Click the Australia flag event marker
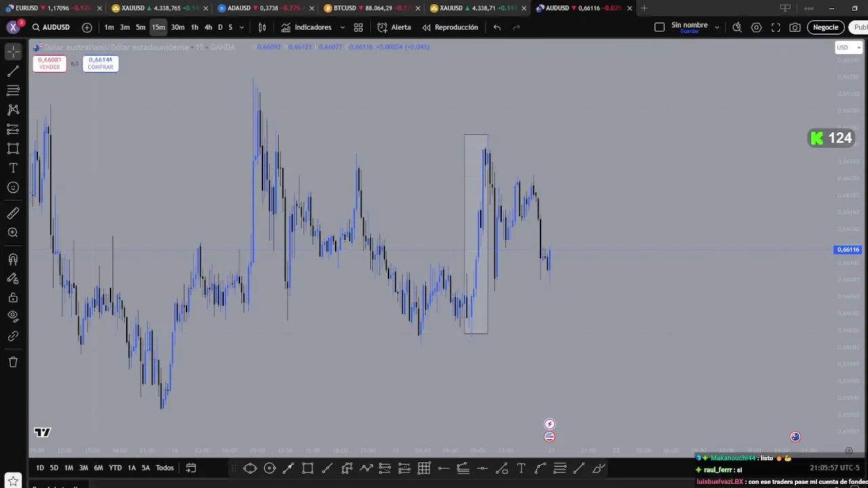The width and height of the screenshot is (868, 488). point(795,437)
